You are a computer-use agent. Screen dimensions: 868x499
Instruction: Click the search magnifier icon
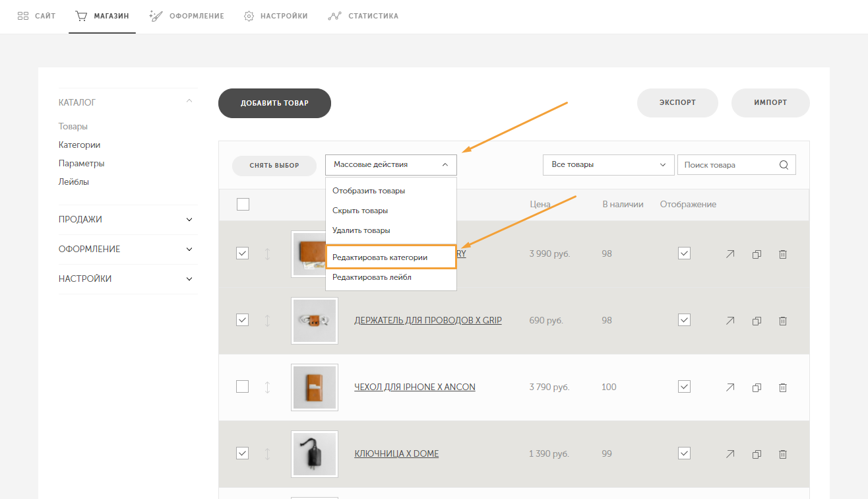click(784, 165)
